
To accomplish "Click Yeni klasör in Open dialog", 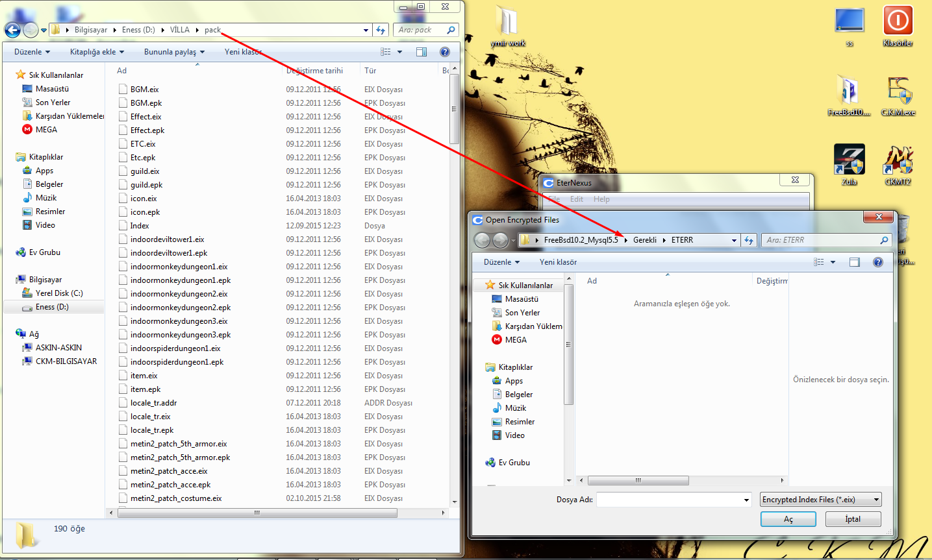I will (x=558, y=262).
